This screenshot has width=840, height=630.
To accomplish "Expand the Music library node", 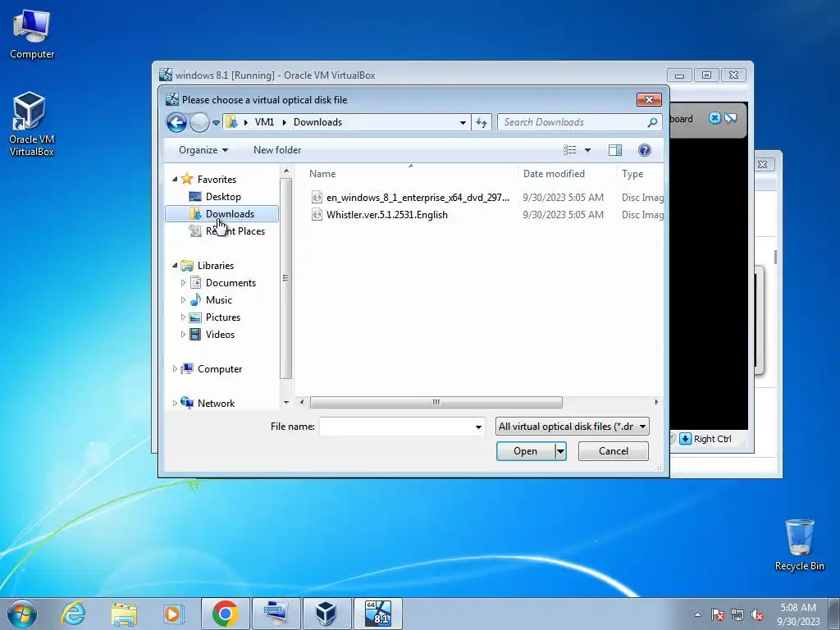I will pyautogui.click(x=183, y=300).
